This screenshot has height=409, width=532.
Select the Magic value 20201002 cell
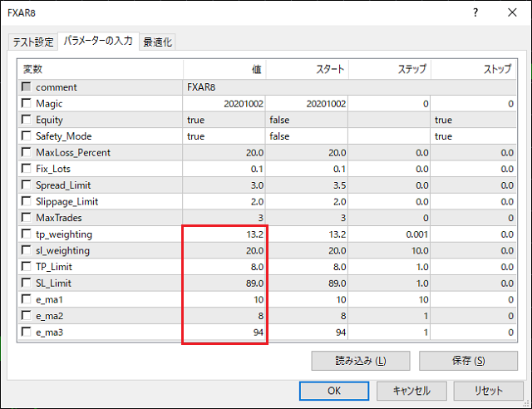point(224,104)
